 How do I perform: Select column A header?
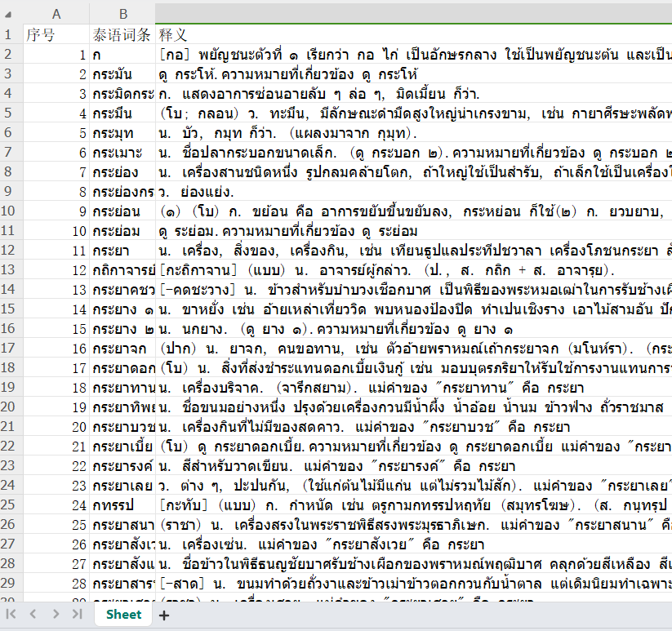[x=56, y=14]
